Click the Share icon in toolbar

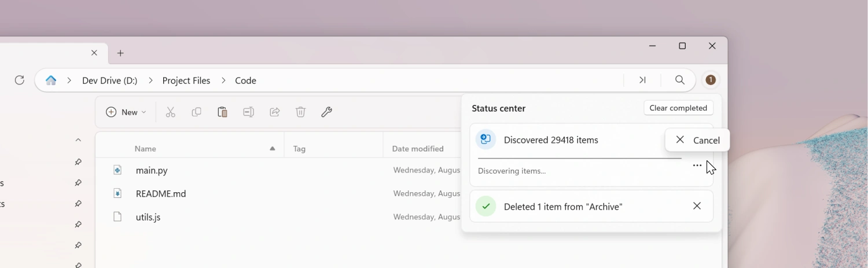(x=275, y=112)
